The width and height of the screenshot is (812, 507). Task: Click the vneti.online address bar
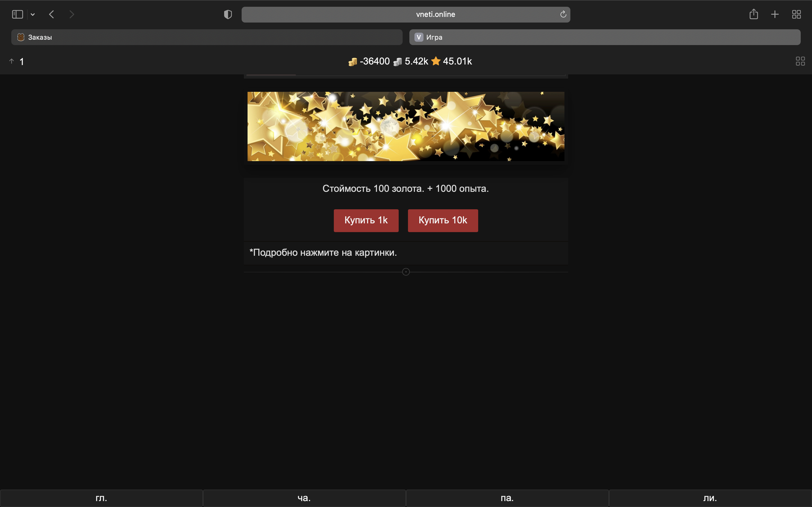pyautogui.click(x=435, y=14)
